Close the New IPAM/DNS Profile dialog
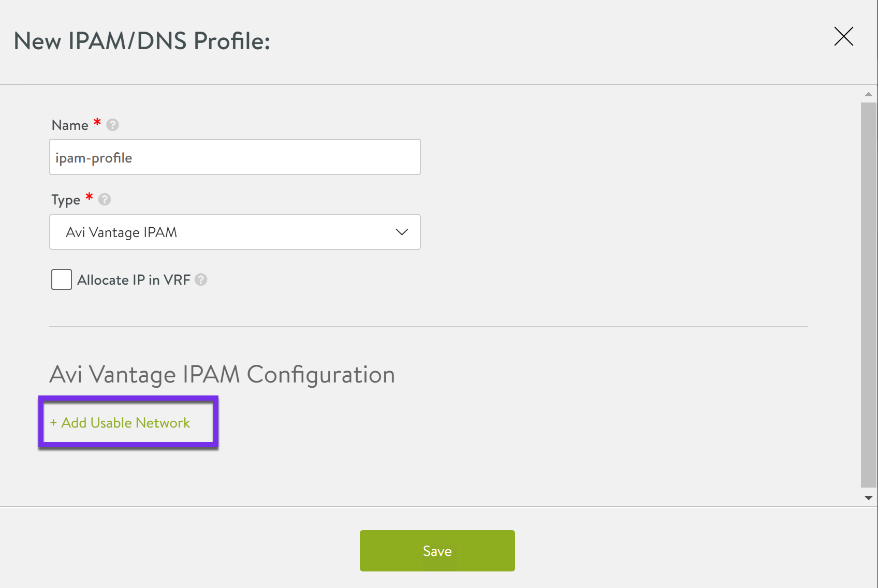Viewport: 878px width, 588px height. (x=843, y=37)
